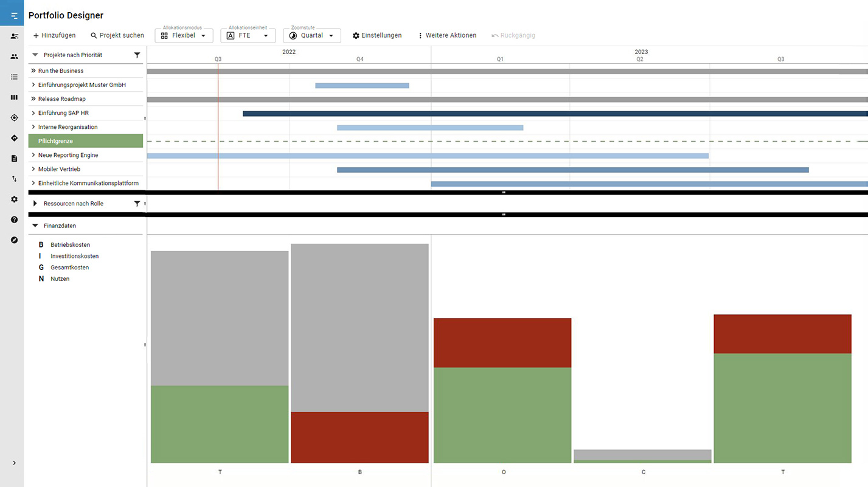Click the Mobiler Vertrieb Gantt bar
Viewport: 868px width, 487px height.
pyautogui.click(x=573, y=170)
